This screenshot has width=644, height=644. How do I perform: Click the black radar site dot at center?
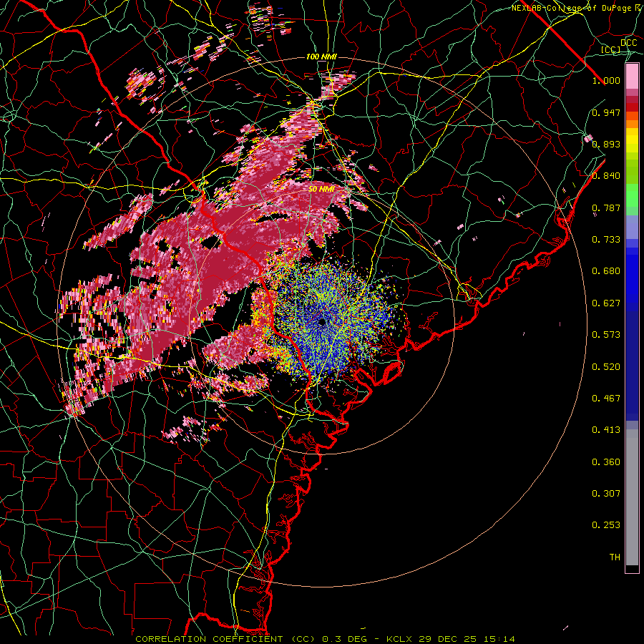[323, 322]
